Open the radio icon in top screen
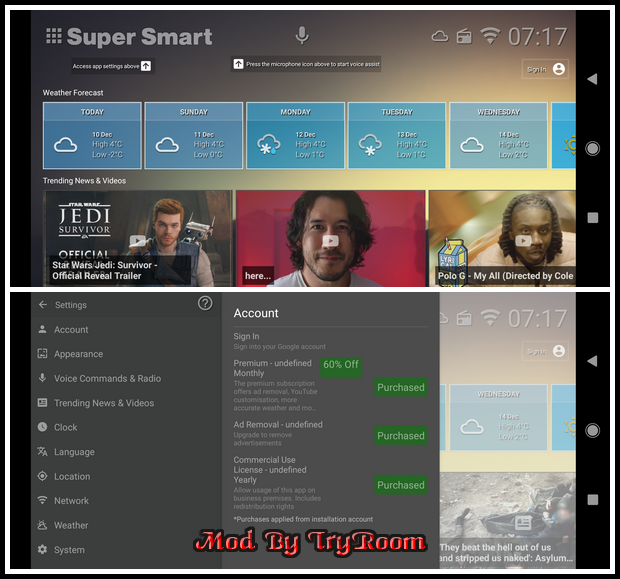Image resolution: width=620 pixels, height=579 pixels. click(464, 36)
